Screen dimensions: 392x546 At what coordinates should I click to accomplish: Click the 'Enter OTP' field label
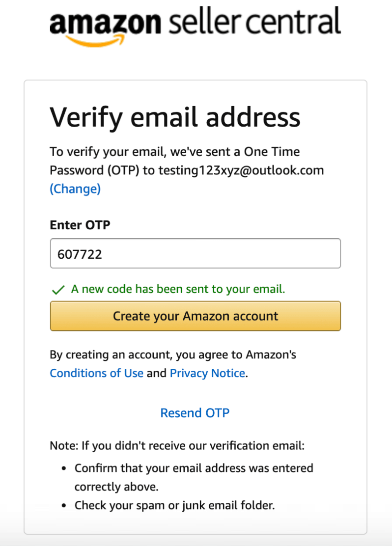(80, 225)
